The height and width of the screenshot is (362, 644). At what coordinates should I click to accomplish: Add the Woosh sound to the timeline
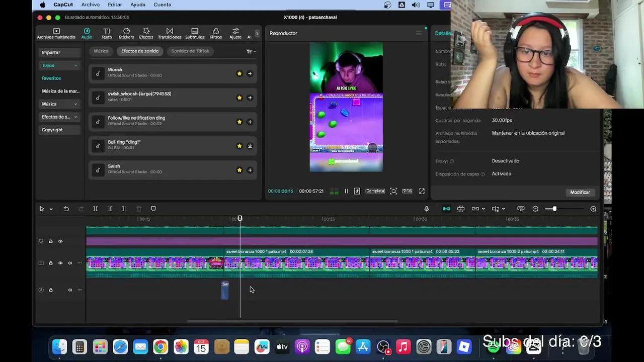click(250, 73)
